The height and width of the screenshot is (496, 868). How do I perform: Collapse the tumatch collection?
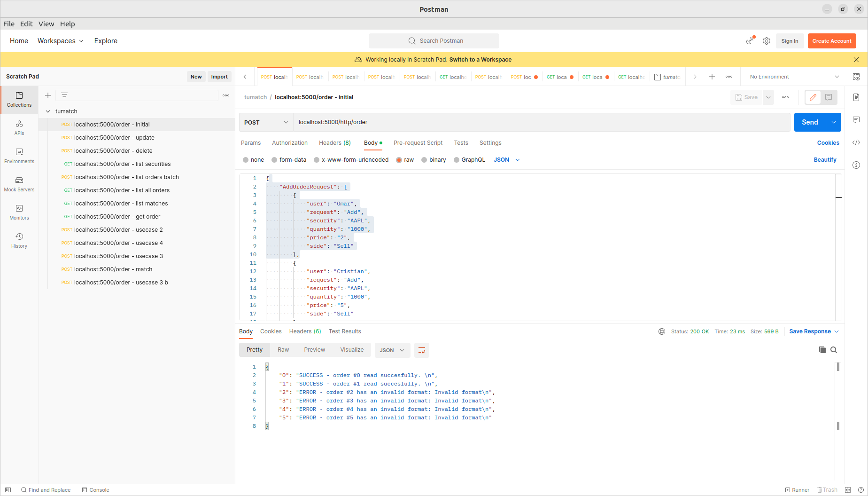(x=48, y=111)
